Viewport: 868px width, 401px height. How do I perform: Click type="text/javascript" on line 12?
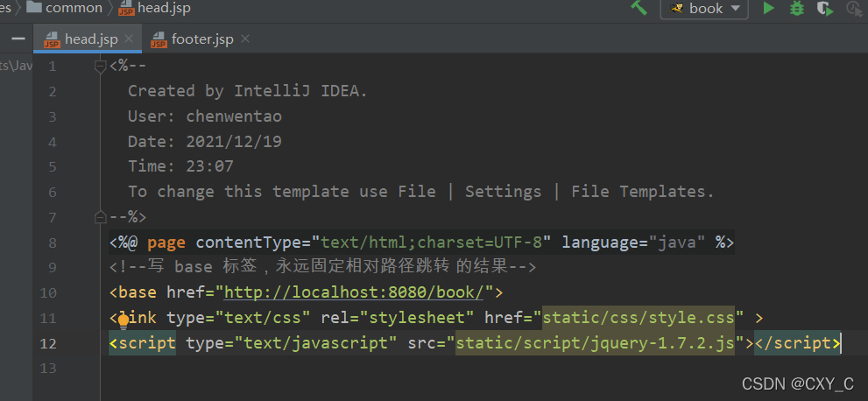(x=292, y=343)
